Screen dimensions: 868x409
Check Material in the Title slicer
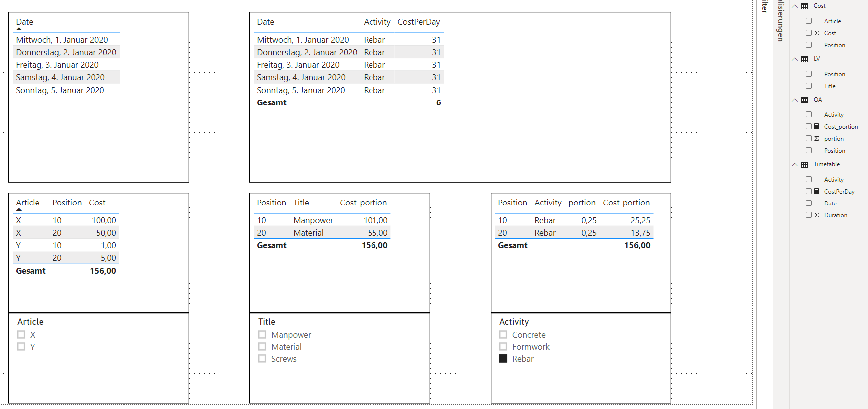[262, 347]
